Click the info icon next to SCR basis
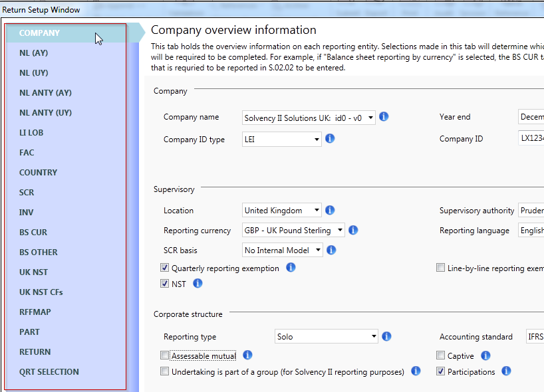Viewport: 544px width, 392px height. click(x=331, y=250)
